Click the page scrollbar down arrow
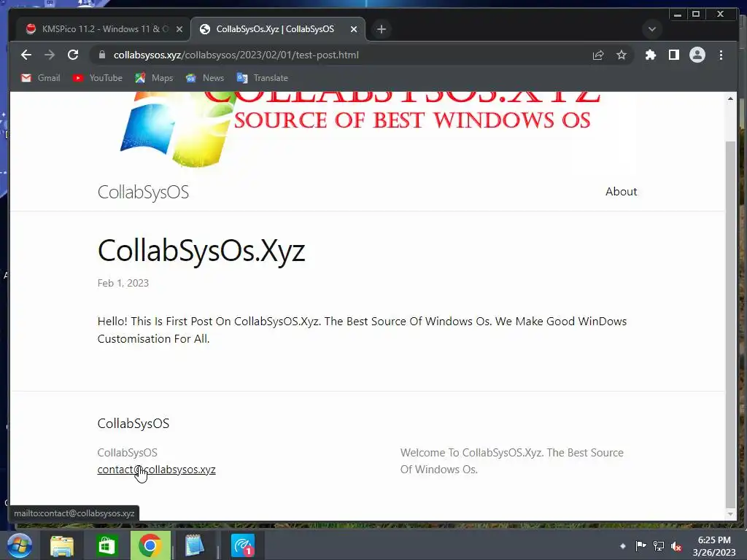This screenshot has height=560, width=747. [730, 514]
